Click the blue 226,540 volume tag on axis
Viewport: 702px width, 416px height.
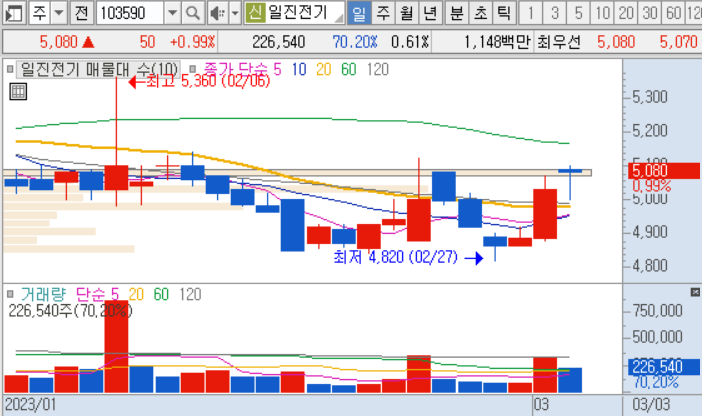663,367
